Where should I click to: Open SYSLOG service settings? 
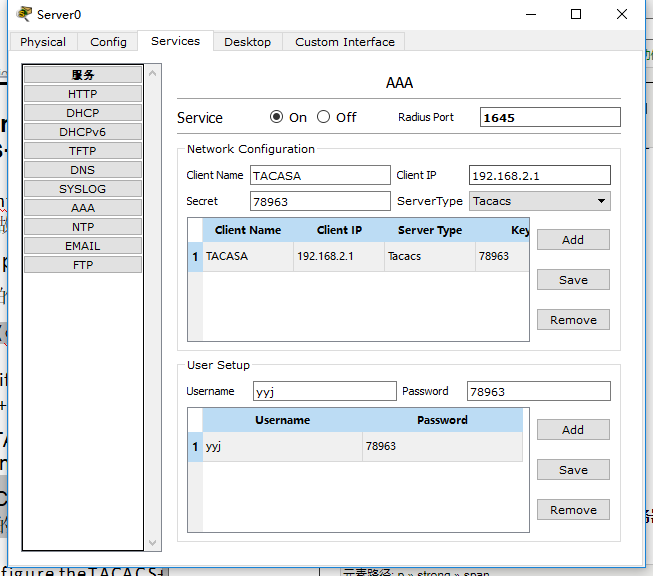[83, 189]
